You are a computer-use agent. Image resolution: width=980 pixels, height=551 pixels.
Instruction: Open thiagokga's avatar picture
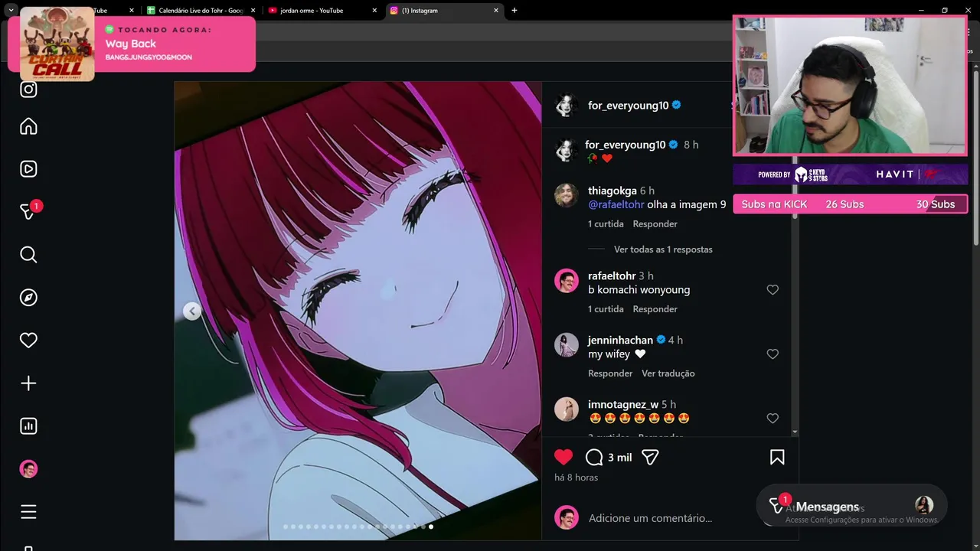click(567, 195)
